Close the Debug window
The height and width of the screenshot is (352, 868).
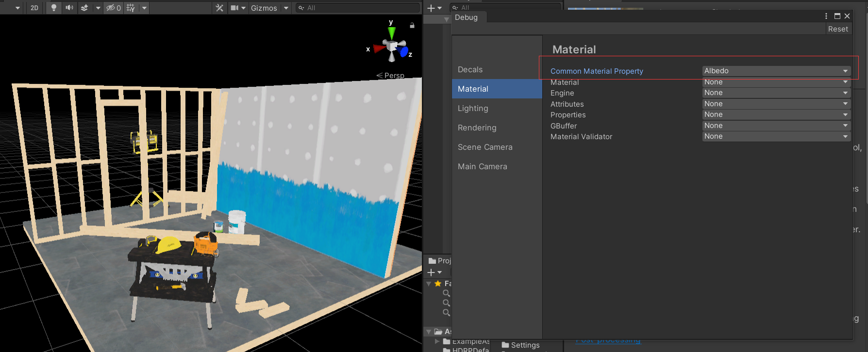(x=847, y=16)
